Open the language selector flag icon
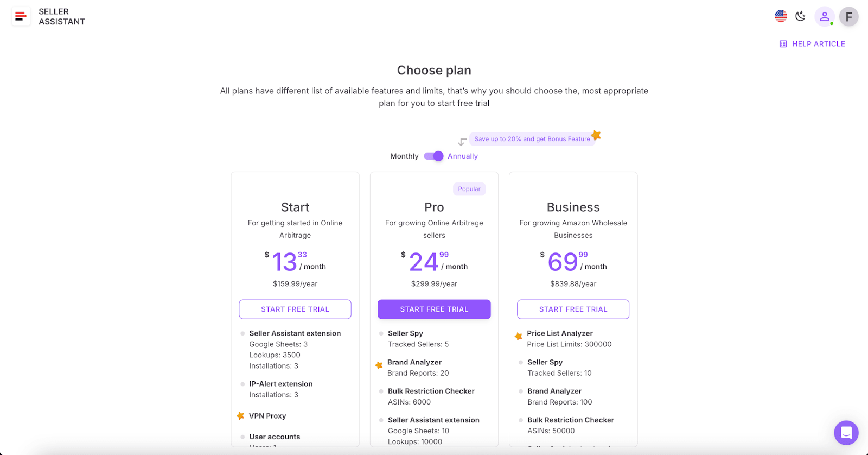 (x=781, y=16)
